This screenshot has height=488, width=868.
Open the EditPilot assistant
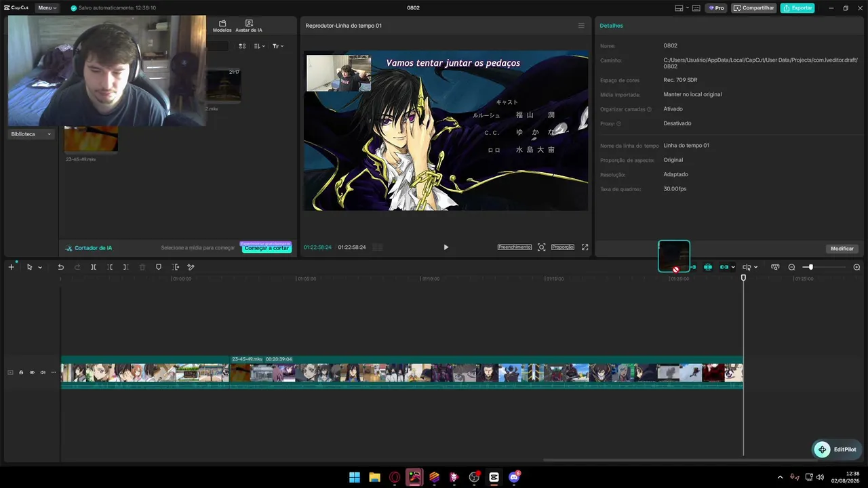click(x=835, y=449)
